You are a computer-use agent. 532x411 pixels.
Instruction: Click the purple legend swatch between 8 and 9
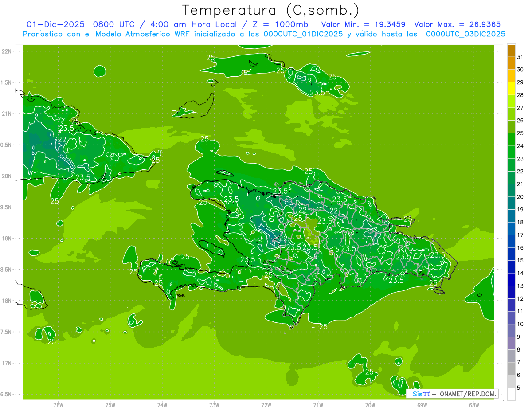click(x=511, y=343)
